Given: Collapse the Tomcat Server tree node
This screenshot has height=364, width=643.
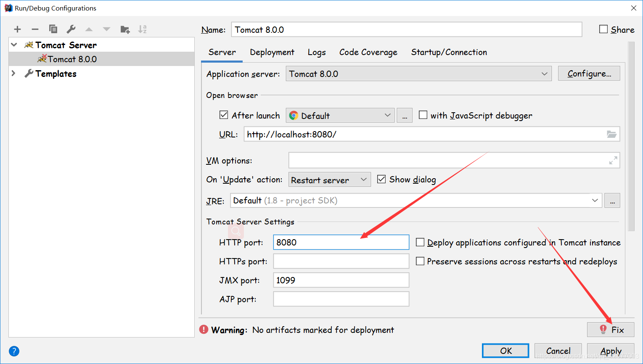Looking at the screenshot, I should tap(14, 45).
